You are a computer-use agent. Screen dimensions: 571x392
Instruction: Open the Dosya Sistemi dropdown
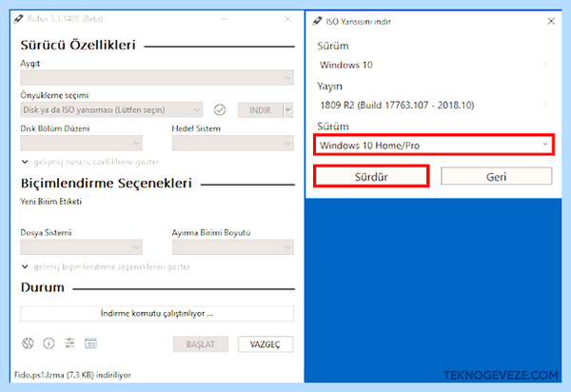(81, 247)
